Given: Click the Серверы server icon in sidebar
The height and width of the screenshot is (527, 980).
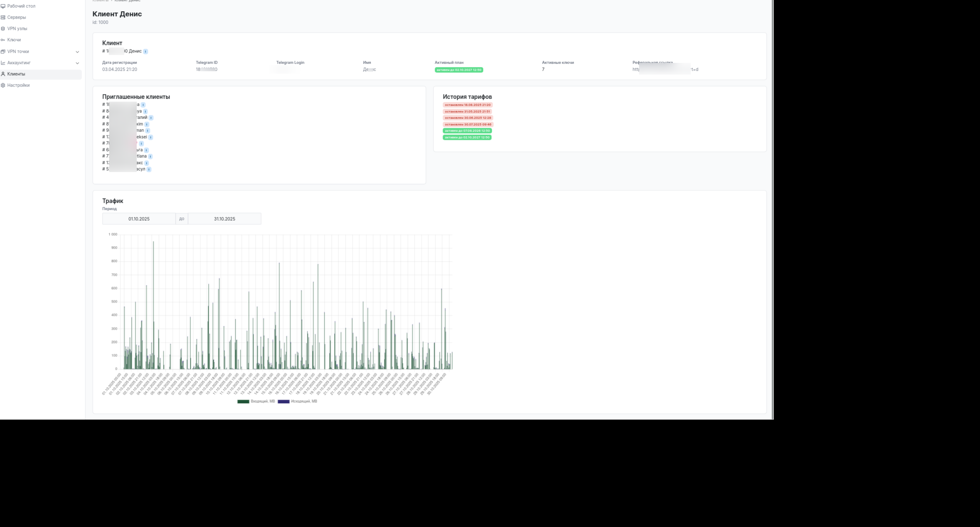Looking at the screenshot, I should pyautogui.click(x=3, y=17).
